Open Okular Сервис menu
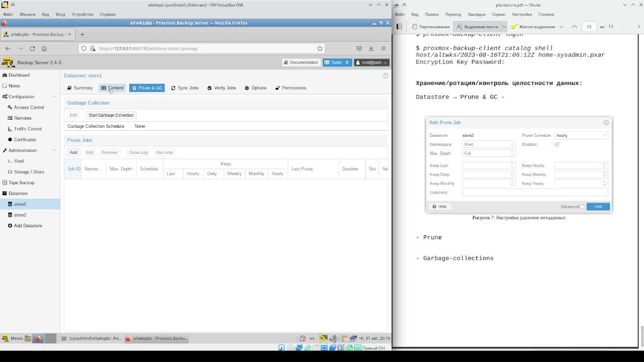This screenshot has width=644, height=362. [499, 14]
